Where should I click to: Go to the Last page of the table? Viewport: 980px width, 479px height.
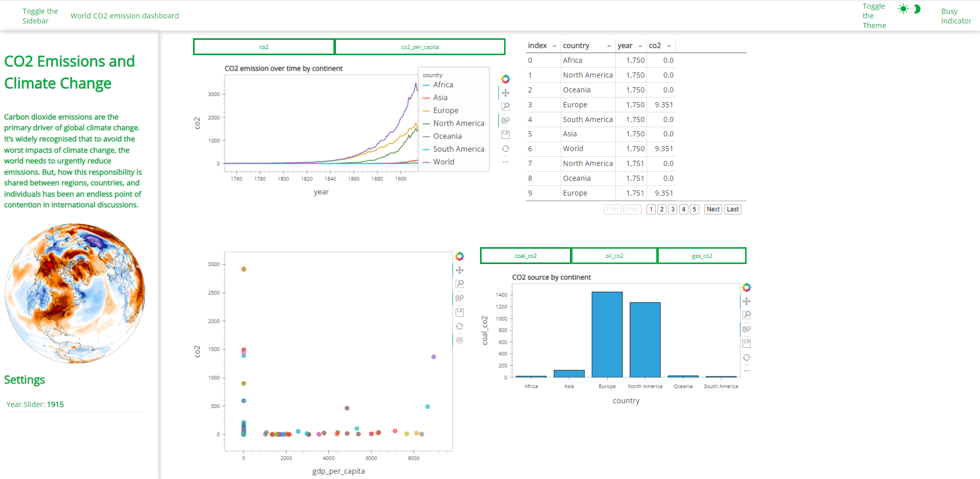732,209
